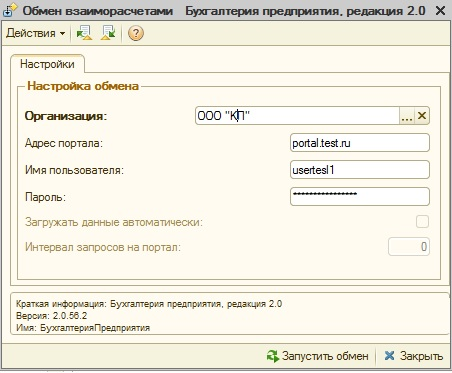Click the Адрес портала input field
Screen dimensions: 452x373
point(360,143)
